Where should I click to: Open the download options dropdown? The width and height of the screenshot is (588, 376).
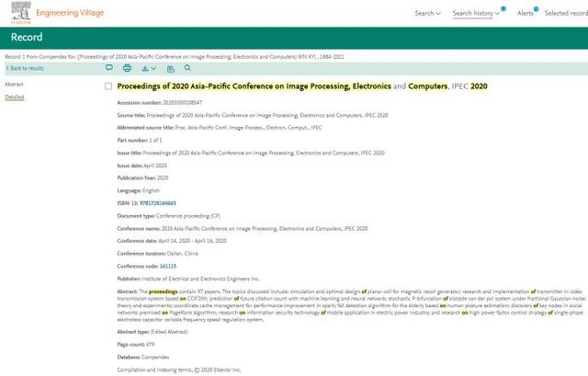click(x=149, y=68)
